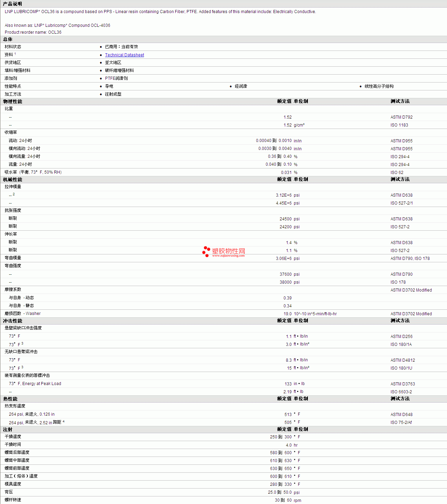This screenshot has height=504, width=447.
Task: Click the 材料状态 row label
Action: tap(13, 47)
